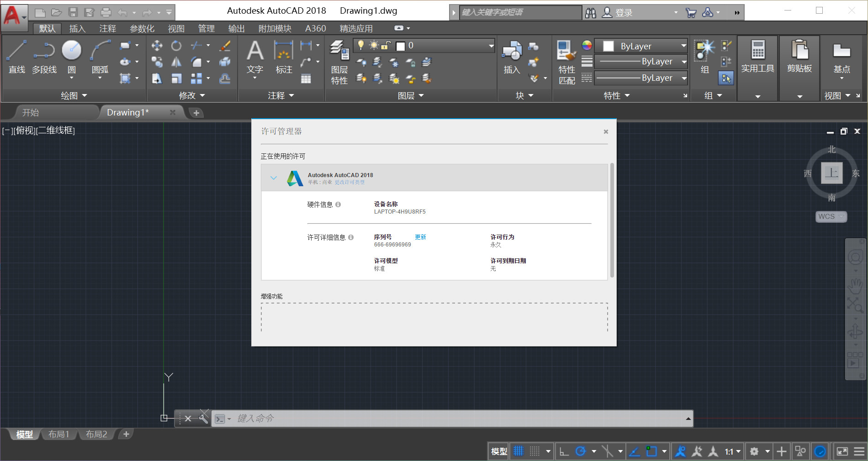Click the Save icon in quick access toolbar
The image size is (868, 461).
coord(73,12)
